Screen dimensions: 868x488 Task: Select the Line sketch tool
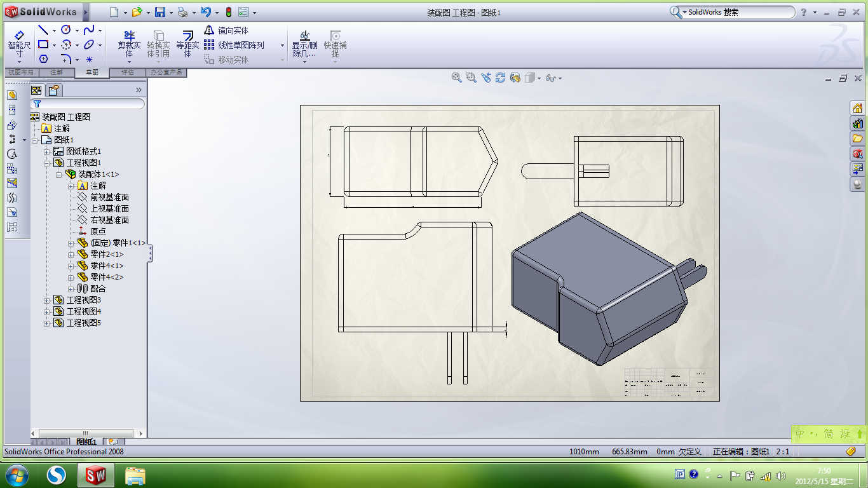43,30
